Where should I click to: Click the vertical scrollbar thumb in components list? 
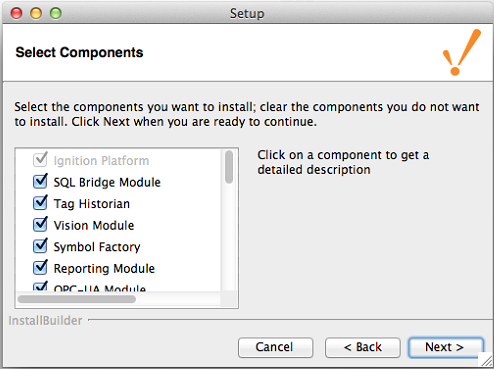tap(229, 167)
